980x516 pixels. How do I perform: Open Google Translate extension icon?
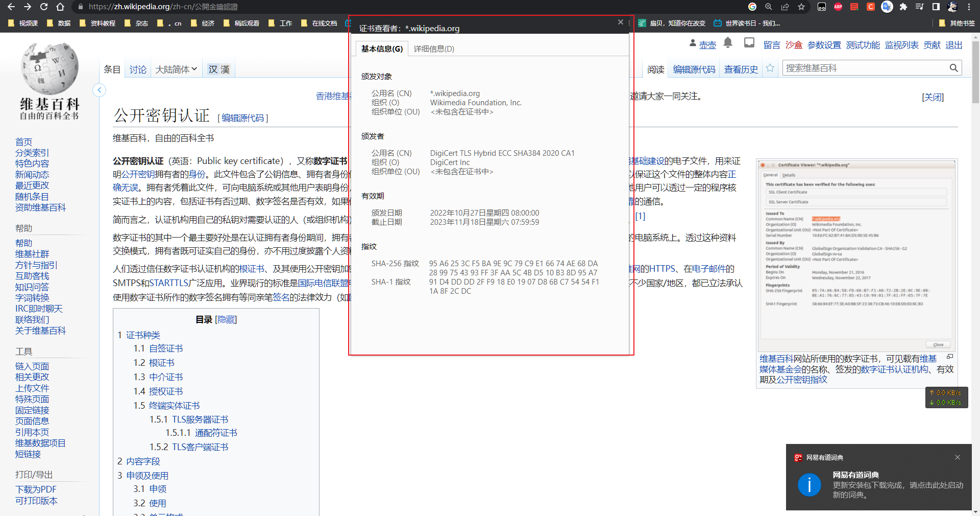[887, 7]
